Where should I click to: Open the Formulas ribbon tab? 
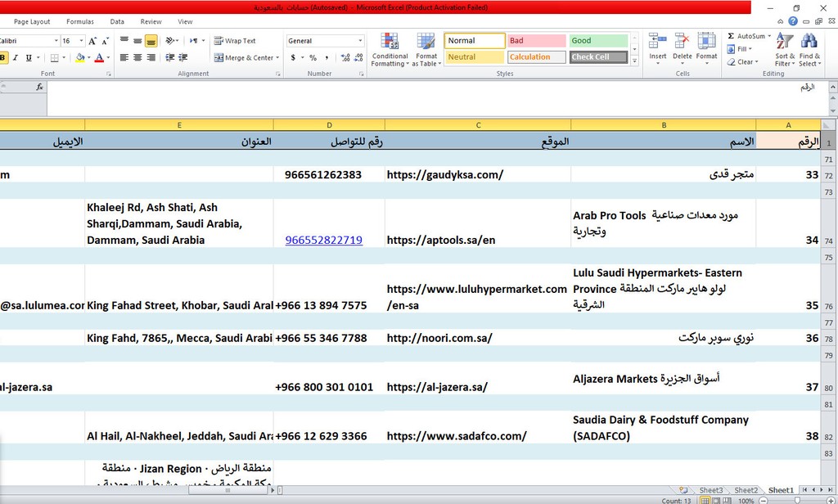point(80,22)
